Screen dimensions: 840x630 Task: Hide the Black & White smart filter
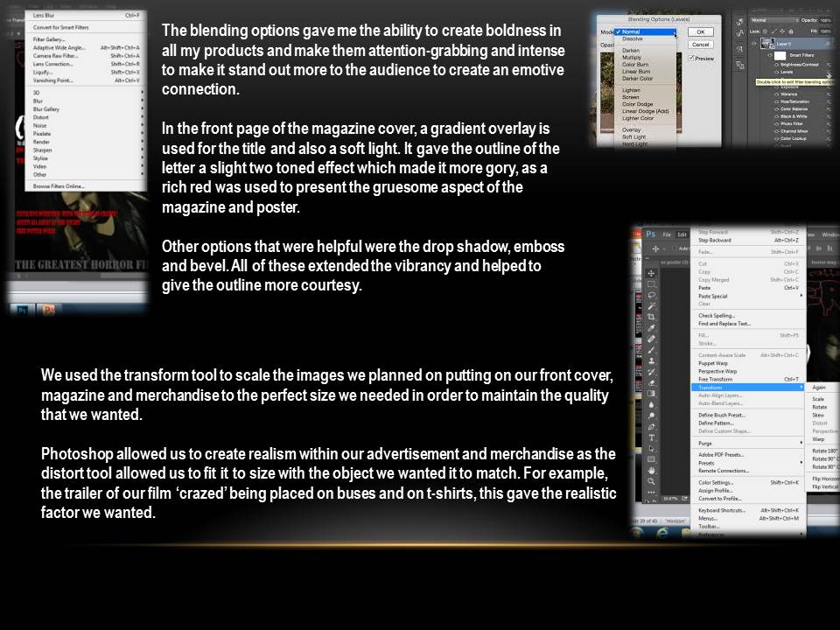click(776, 116)
